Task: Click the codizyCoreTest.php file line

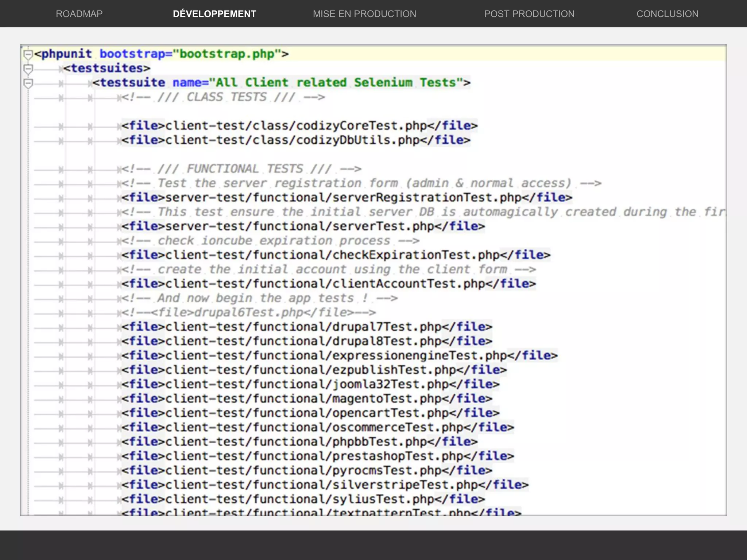Action: (299, 126)
